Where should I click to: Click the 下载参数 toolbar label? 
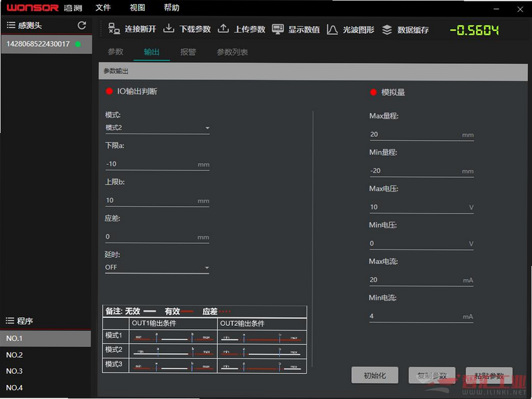(x=195, y=29)
